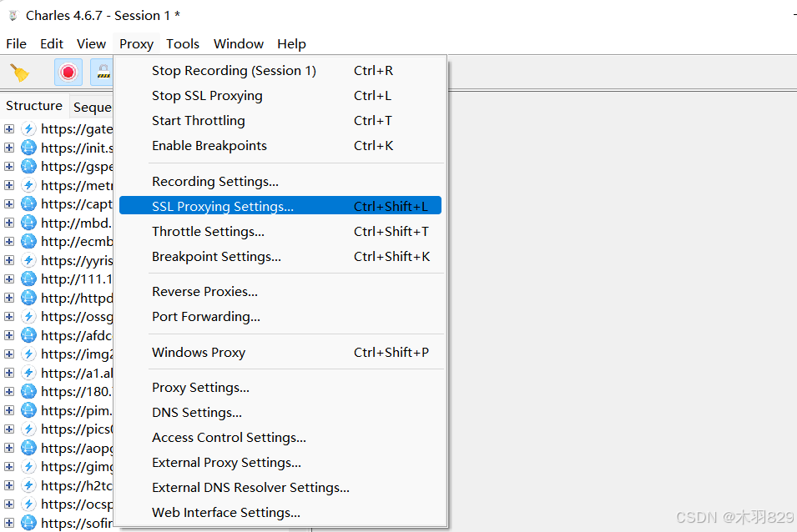Open Reverse Proxies...
This screenshot has height=532, width=797.
[280, 291]
